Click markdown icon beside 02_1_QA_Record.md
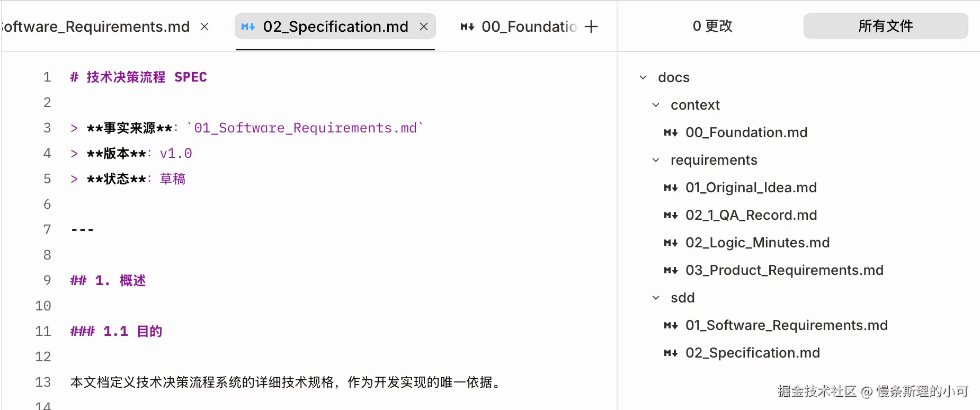The image size is (980, 410). click(x=671, y=215)
